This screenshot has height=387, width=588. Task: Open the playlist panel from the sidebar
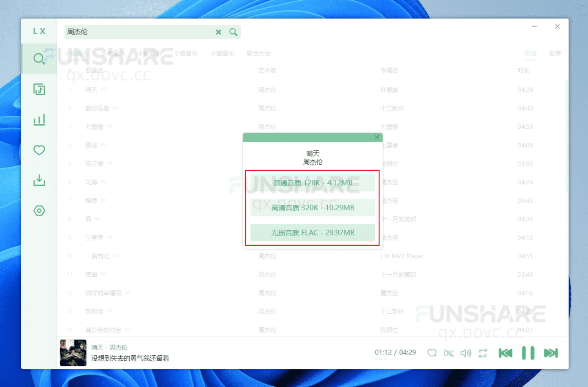coord(39,89)
